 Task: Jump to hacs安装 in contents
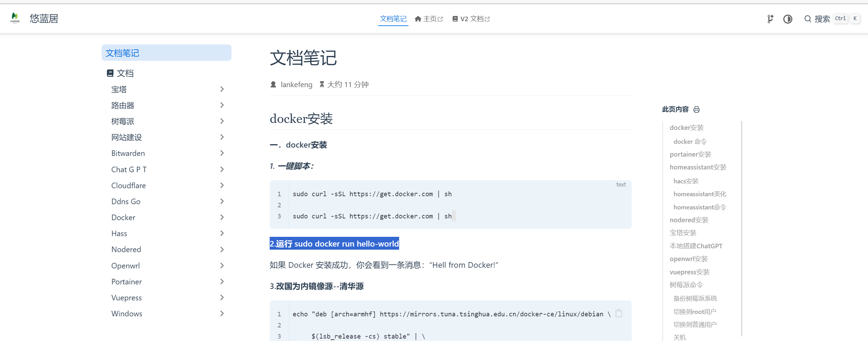pos(686,181)
